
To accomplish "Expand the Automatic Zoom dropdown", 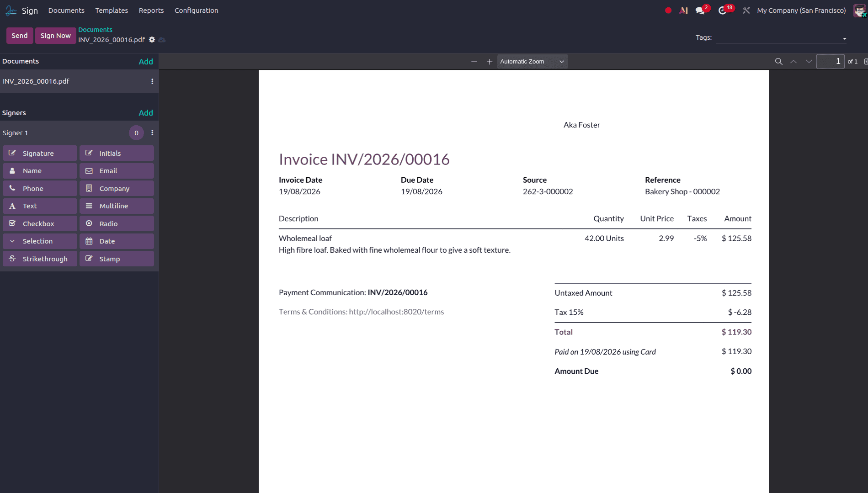I will (x=532, y=62).
